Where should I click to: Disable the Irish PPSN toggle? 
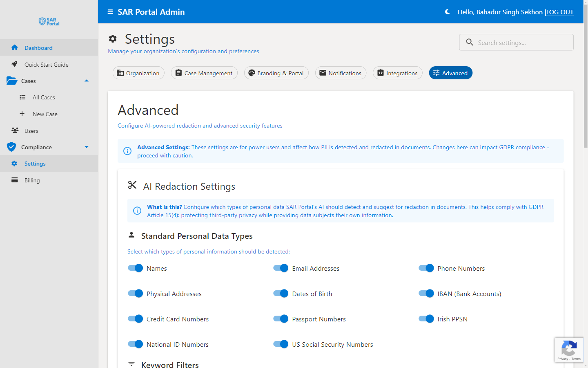pyautogui.click(x=426, y=319)
